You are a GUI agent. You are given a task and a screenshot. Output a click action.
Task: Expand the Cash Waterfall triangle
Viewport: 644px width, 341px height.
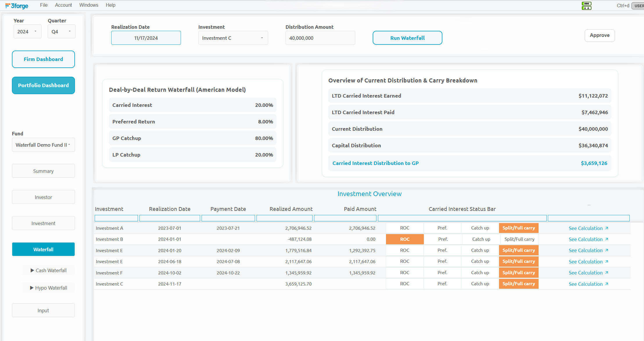click(32, 270)
